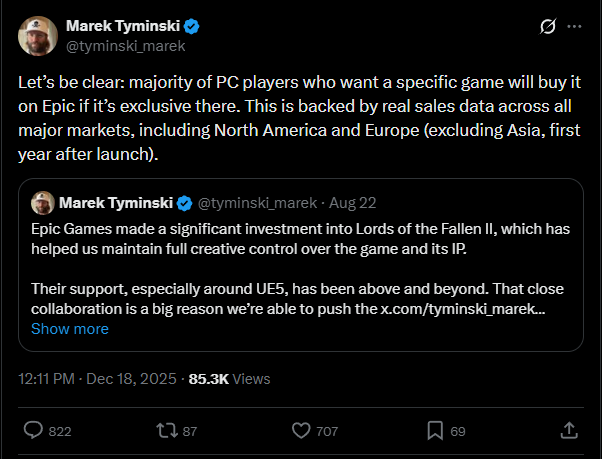Click the author name in the quoted post
This screenshot has width=602, height=459.
[115, 204]
